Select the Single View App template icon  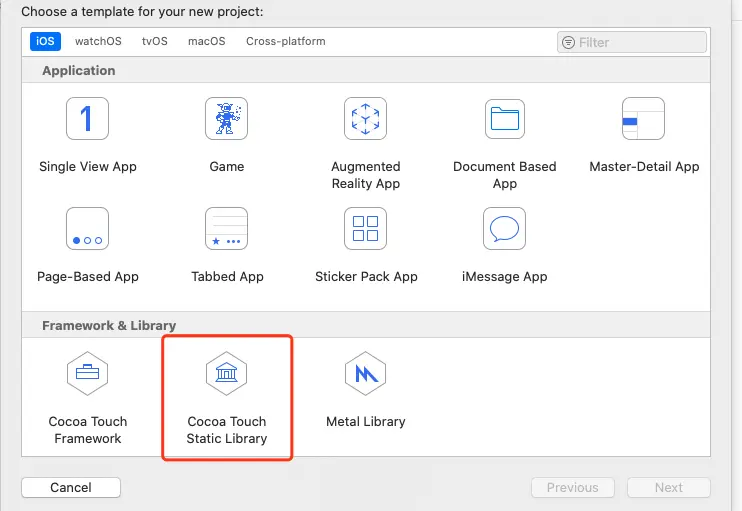[88, 118]
